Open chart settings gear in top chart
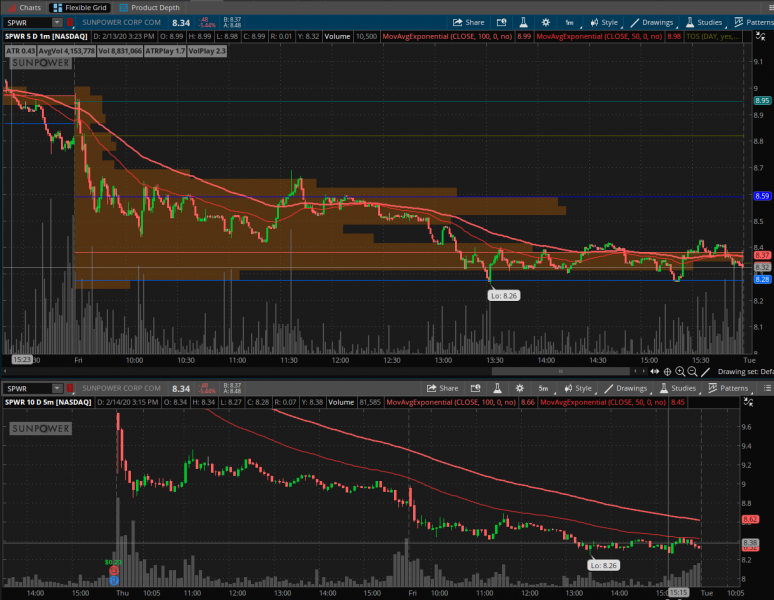 545,22
